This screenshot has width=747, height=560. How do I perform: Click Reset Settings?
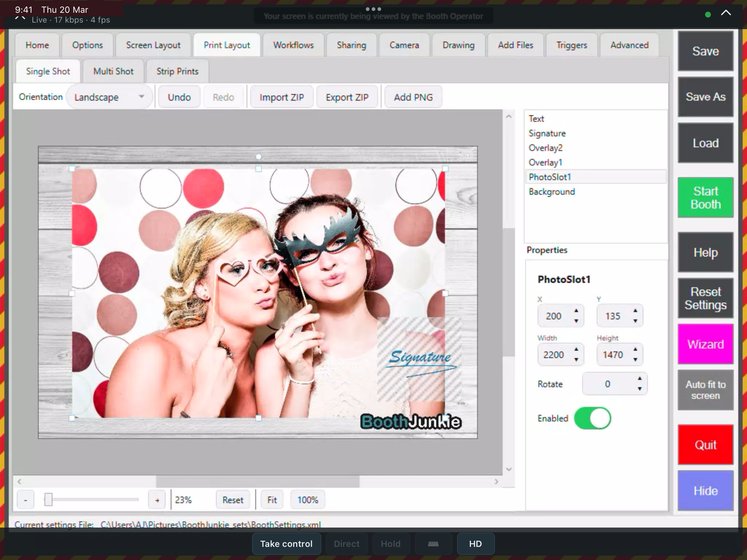click(705, 298)
